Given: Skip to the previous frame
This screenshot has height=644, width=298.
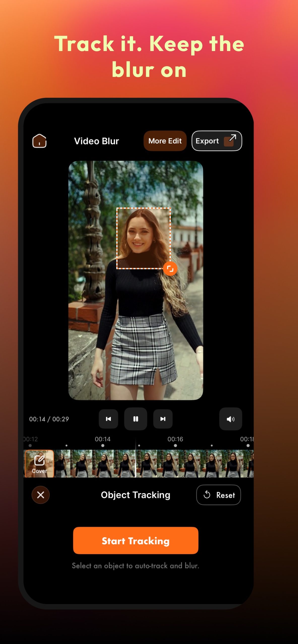Looking at the screenshot, I should pos(108,419).
